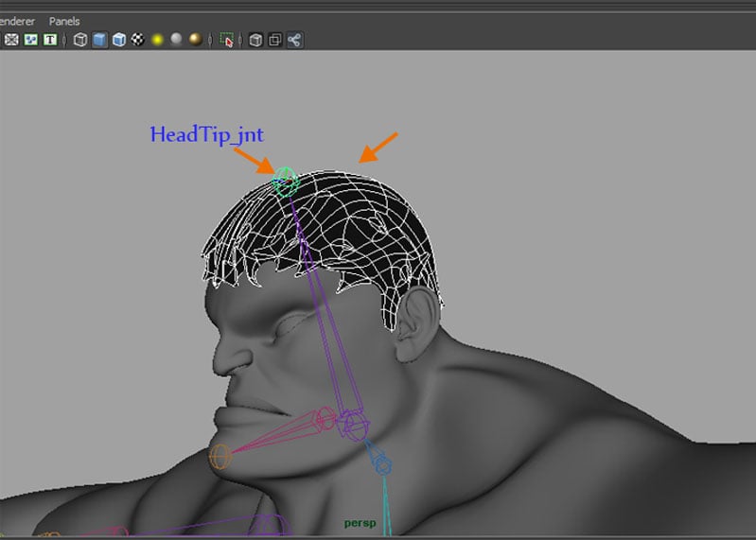Viewport: 756px width, 540px height.
Task: Enable Use All Lights yellow sphere
Action: pyautogui.click(x=157, y=40)
